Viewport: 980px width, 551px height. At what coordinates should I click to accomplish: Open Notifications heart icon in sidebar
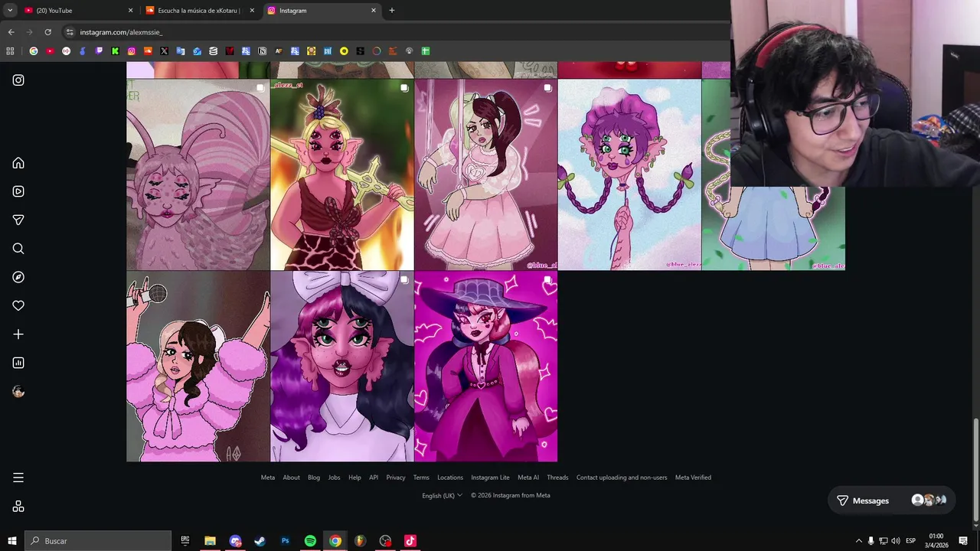pyautogui.click(x=18, y=305)
